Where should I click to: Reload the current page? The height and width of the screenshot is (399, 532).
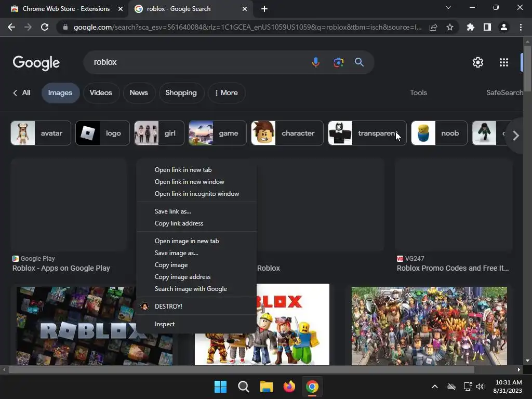click(45, 27)
